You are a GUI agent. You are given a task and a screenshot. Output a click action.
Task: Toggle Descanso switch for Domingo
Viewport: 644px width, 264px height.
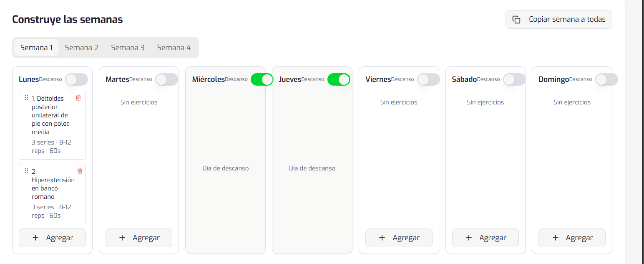(x=606, y=79)
